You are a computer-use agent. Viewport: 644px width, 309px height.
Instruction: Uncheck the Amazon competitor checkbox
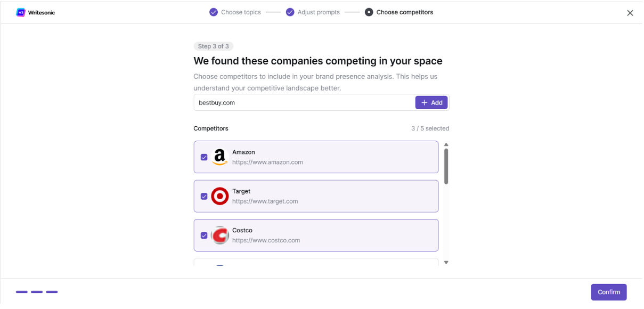[x=204, y=157]
